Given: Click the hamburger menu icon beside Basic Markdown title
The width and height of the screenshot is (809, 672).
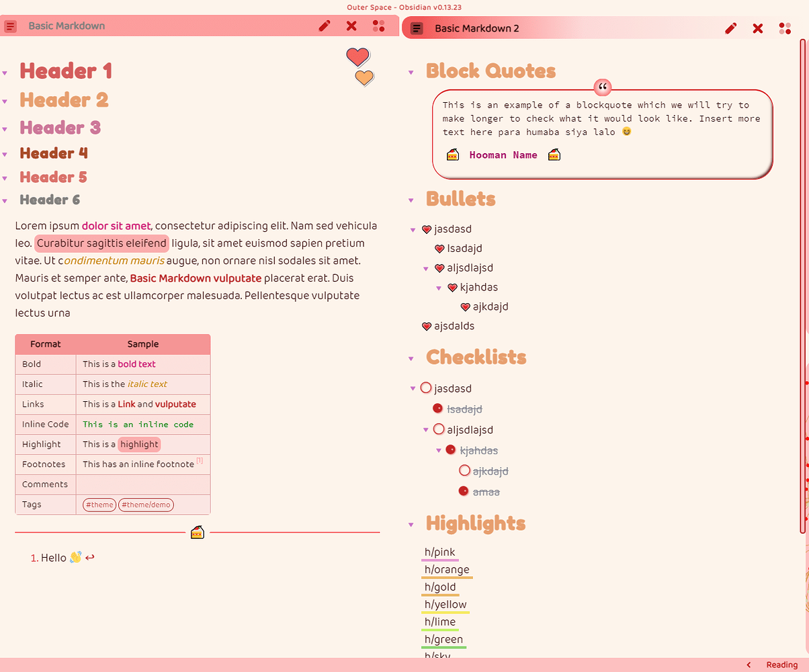Looking at the screenshot, I should tap(10, 26).
